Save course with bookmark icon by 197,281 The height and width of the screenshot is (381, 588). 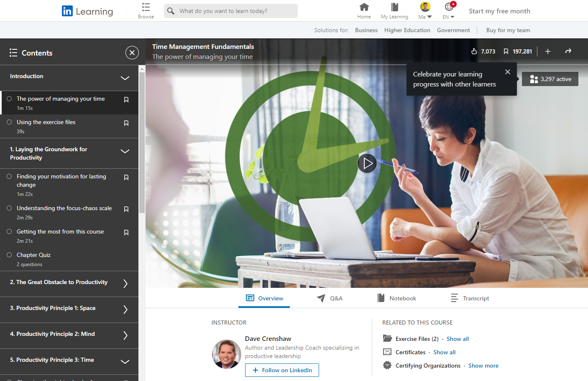pyautogui.click(x=506, y=51)
